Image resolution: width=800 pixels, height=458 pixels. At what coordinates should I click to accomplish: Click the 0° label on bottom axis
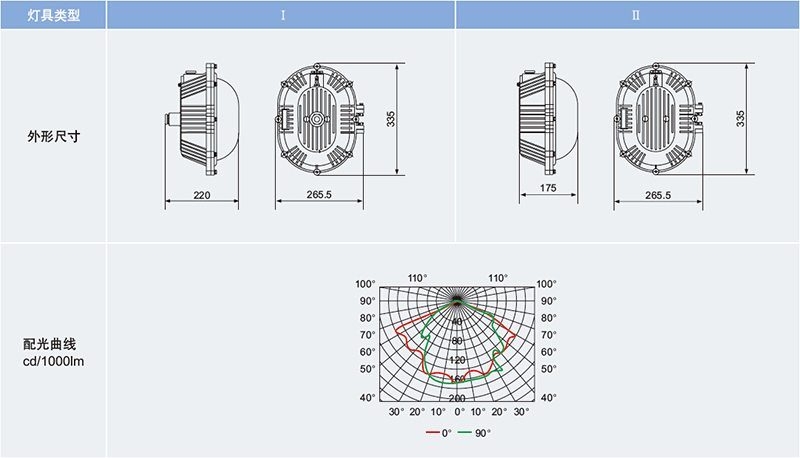(460, 412)
